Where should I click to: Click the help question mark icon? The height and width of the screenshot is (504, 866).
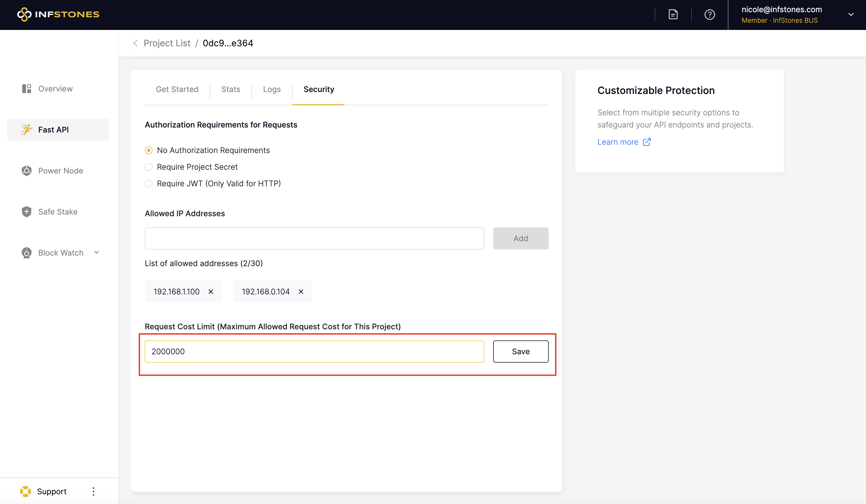[x=710, y=14]
